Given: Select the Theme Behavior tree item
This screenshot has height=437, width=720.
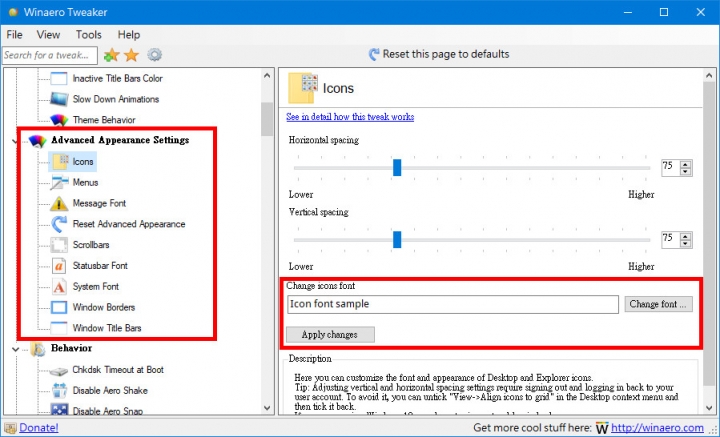Looking at the screenshot, I should pyautogui.click(x=104, y=120).
